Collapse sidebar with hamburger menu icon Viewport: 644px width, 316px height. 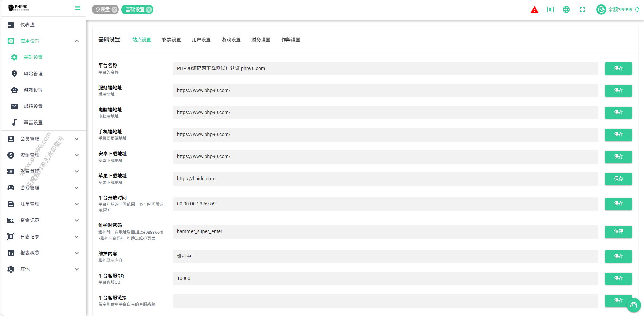pyautogui.click(x=78, y=8)
